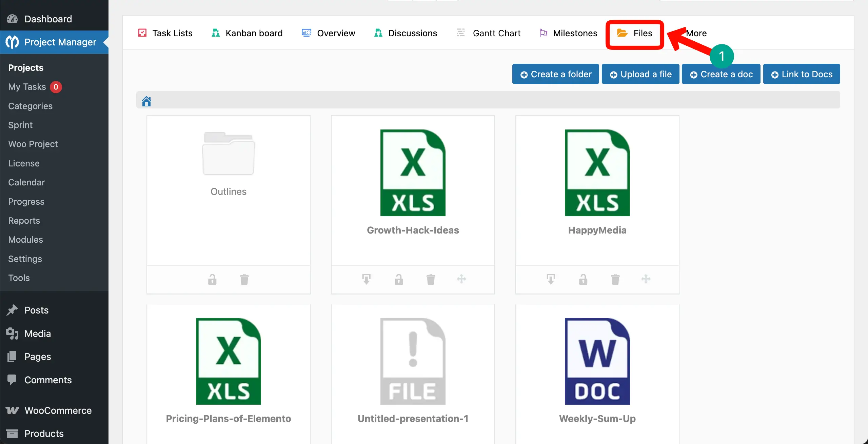Click the Comments speech-bubble icon
Viewport: 868px width, 444px height.
[12, 380]
